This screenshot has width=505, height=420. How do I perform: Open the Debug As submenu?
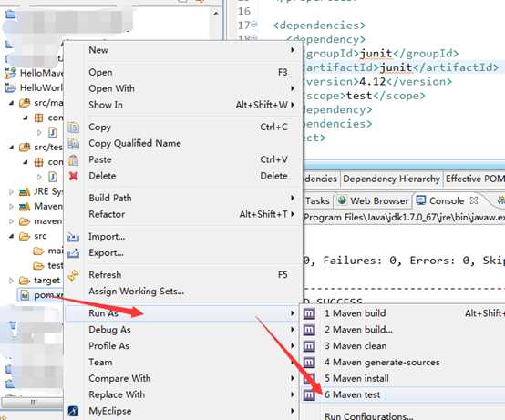(x=183, y=330)
